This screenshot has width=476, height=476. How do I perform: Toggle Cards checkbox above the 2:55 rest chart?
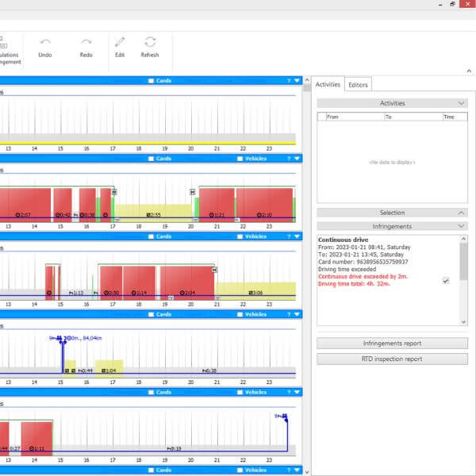[151, 159]
